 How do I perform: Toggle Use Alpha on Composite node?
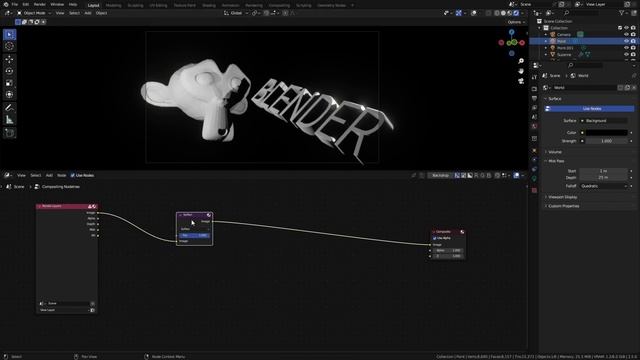(435, 238)
